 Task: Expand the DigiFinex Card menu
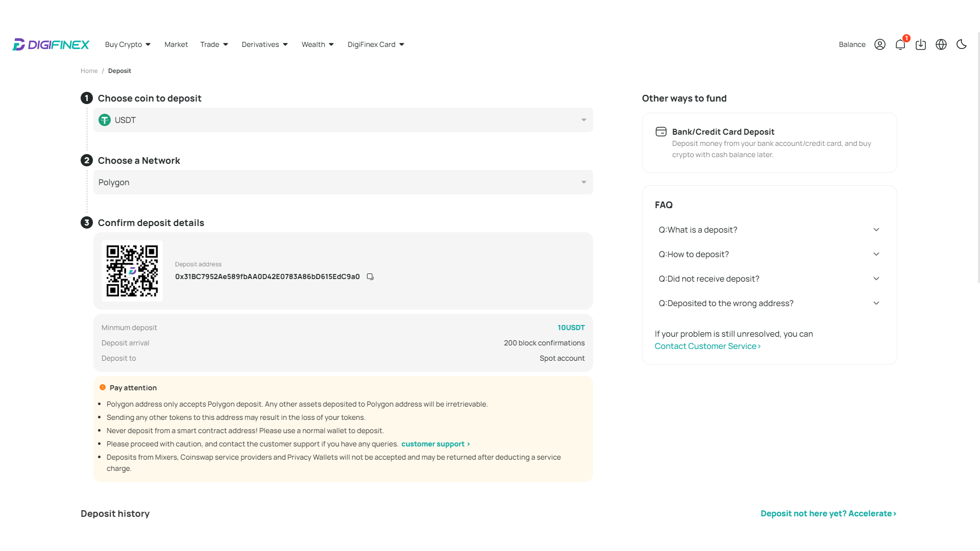376,44
